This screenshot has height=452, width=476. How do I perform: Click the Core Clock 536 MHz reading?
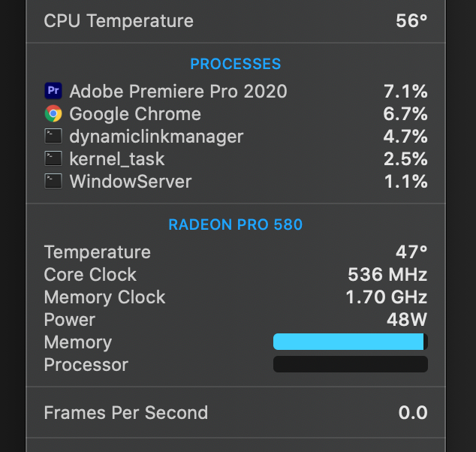tap(387, 274)
